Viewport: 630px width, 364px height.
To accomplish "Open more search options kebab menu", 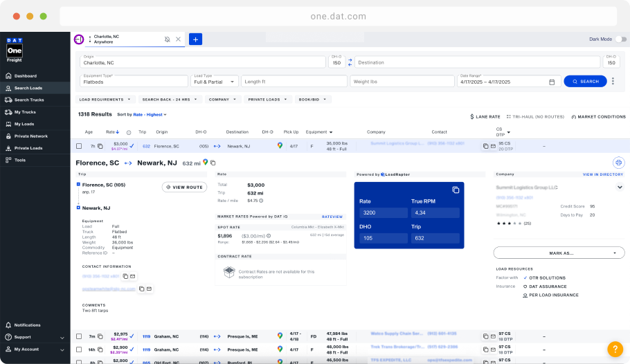I will click(x=613, y=82).
